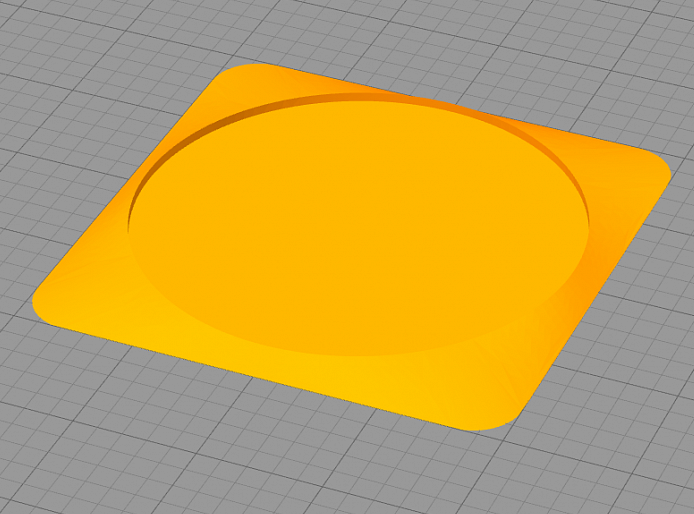Click the right rounded corner of the orange plate

[x=653, y=172]
